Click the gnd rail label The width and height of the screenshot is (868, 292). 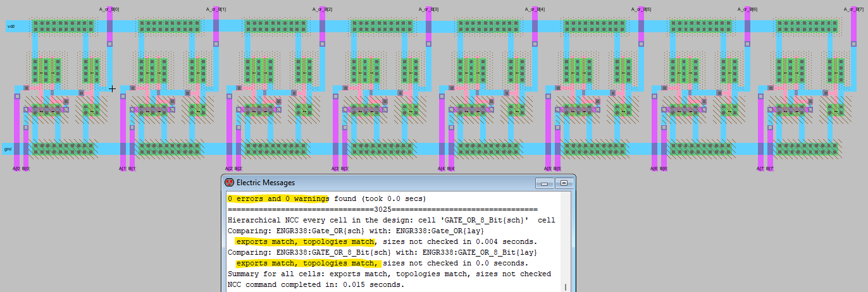[x=8, y=149]
